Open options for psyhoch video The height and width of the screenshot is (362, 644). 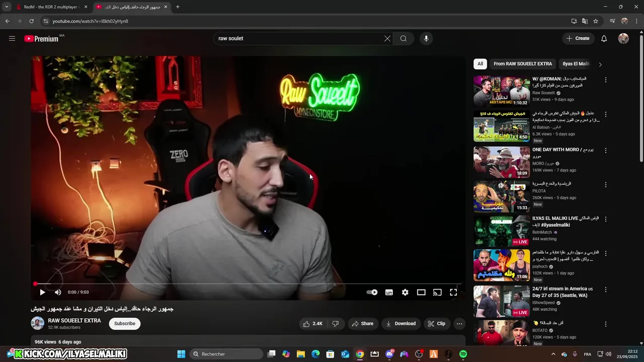pyautogui.click(x=606, y=253)
